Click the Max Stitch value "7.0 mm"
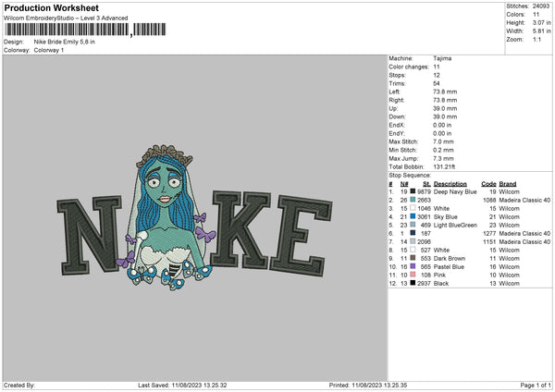The height and width of the screenshot is (392, 555). (443, 141)
